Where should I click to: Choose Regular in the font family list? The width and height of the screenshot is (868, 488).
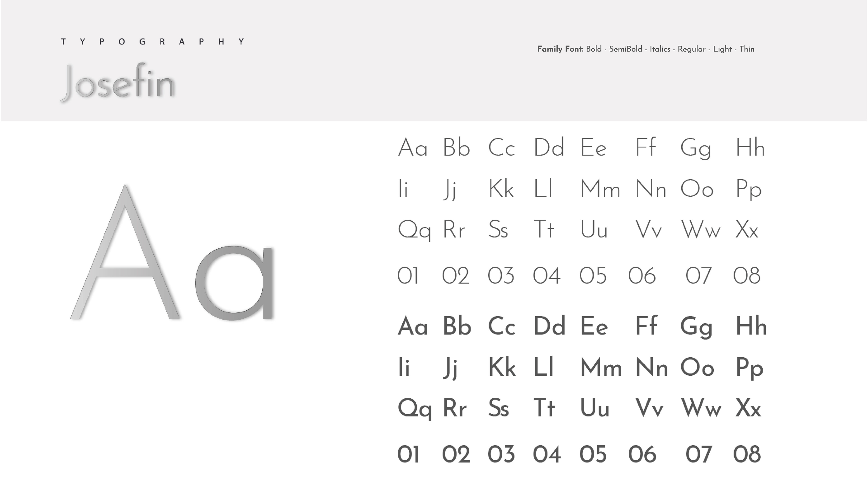(691, 49)
